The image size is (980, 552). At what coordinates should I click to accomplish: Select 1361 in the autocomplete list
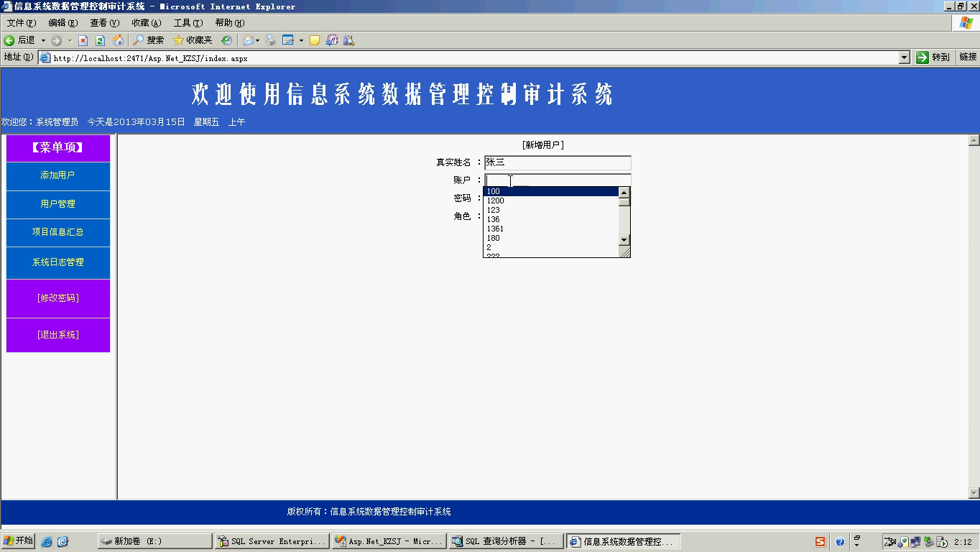(x=552, y=229)
